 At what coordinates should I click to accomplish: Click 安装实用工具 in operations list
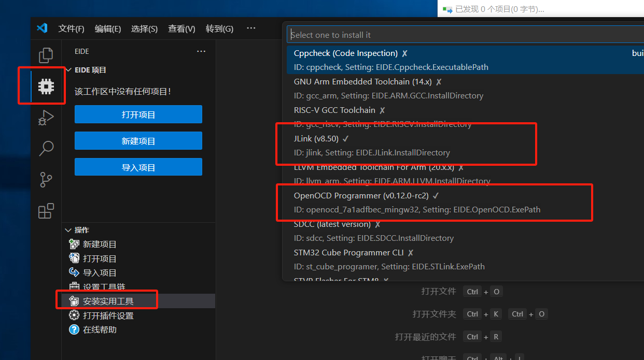(108, 301)
